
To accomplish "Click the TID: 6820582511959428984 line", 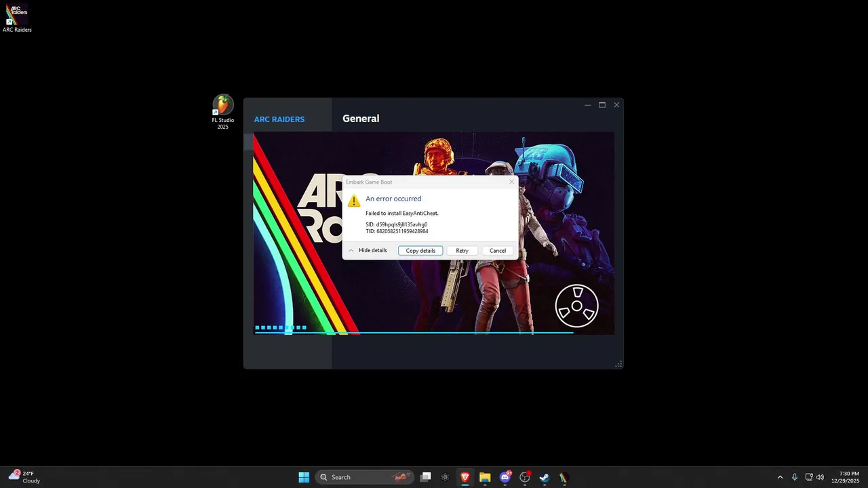I will click(397, 231).
